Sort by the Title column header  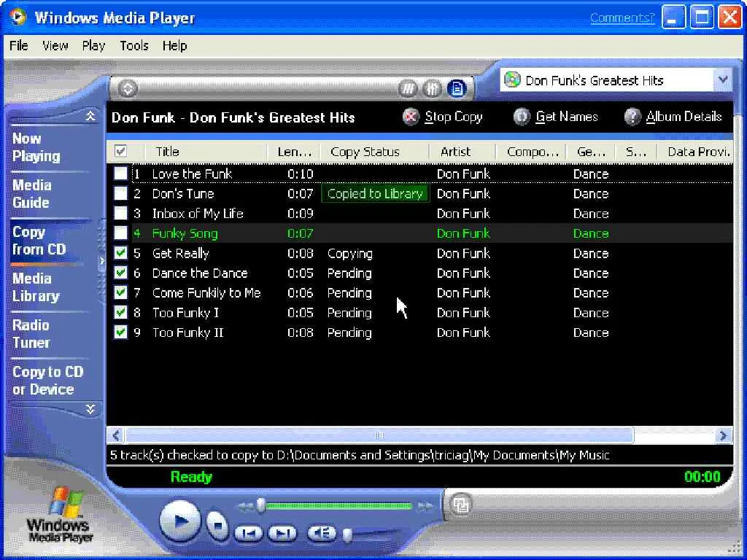click(x=205, y=152)
